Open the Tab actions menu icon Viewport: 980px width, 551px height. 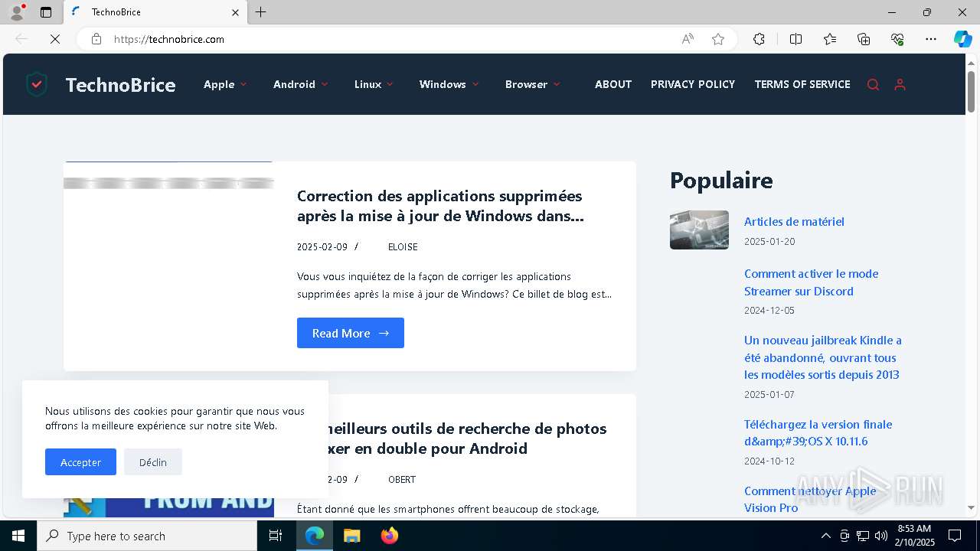pos(46,12)
